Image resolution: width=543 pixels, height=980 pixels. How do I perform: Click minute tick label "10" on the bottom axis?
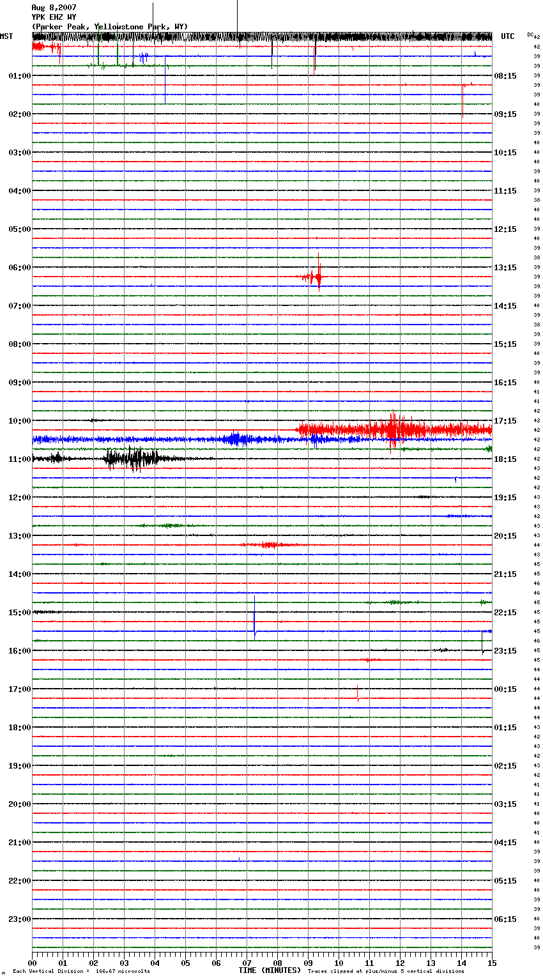(339, 963)
